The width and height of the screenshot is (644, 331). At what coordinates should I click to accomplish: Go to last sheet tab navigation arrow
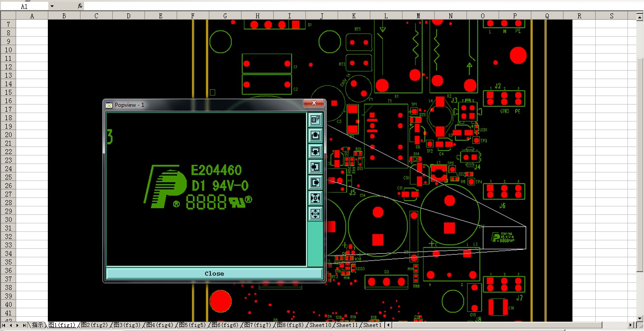coord(25,325)
